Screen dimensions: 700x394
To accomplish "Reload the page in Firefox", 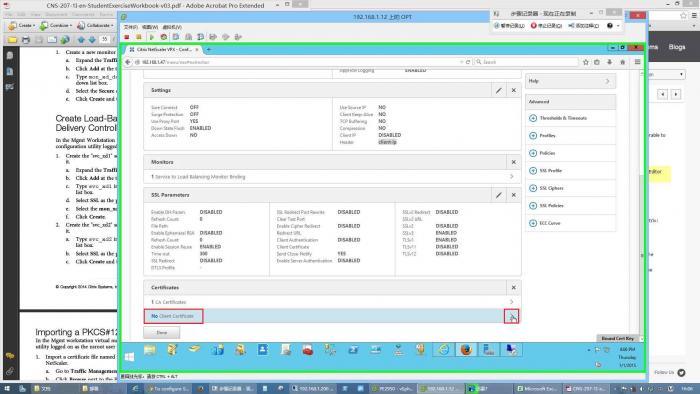I will coord(468,62).
